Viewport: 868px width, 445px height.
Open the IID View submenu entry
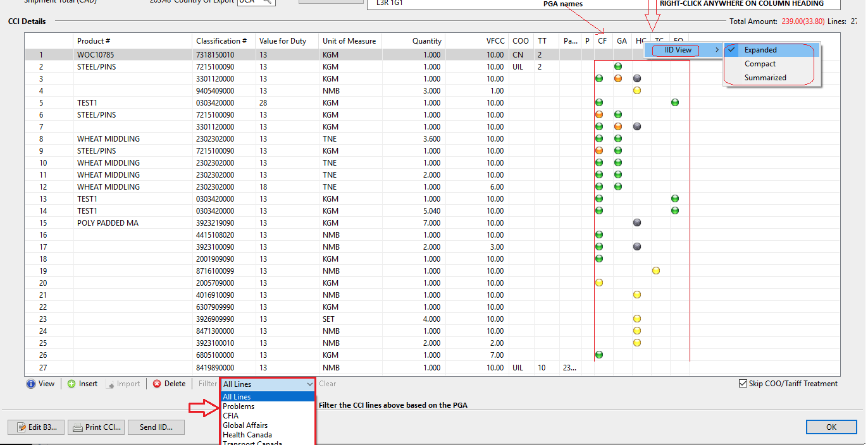click(683, 50)
